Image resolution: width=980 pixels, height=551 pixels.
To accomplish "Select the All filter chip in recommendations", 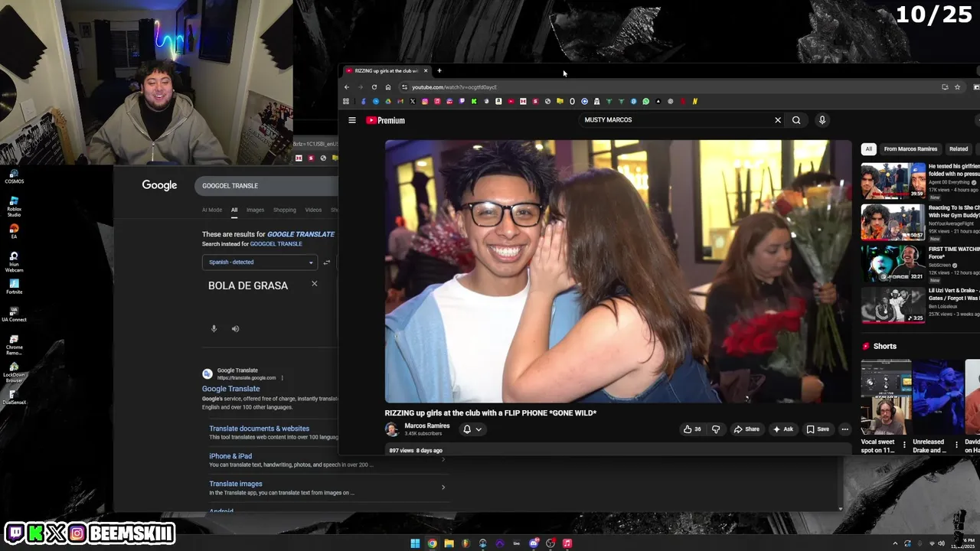I will pyautogui.click(x=868, y=149).
